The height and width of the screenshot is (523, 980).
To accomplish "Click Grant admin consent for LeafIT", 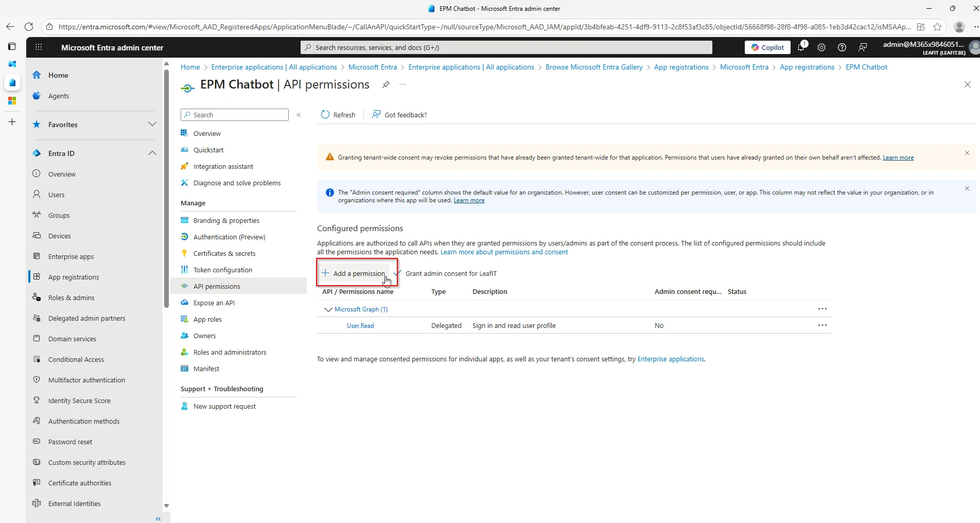I will point(445,273).
